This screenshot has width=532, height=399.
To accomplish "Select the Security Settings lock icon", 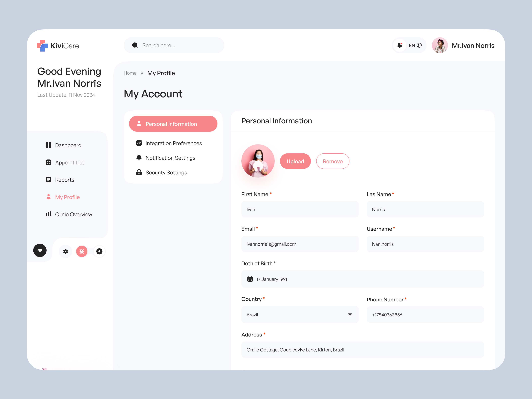I will pyautogui.click(x=139, y=172).
